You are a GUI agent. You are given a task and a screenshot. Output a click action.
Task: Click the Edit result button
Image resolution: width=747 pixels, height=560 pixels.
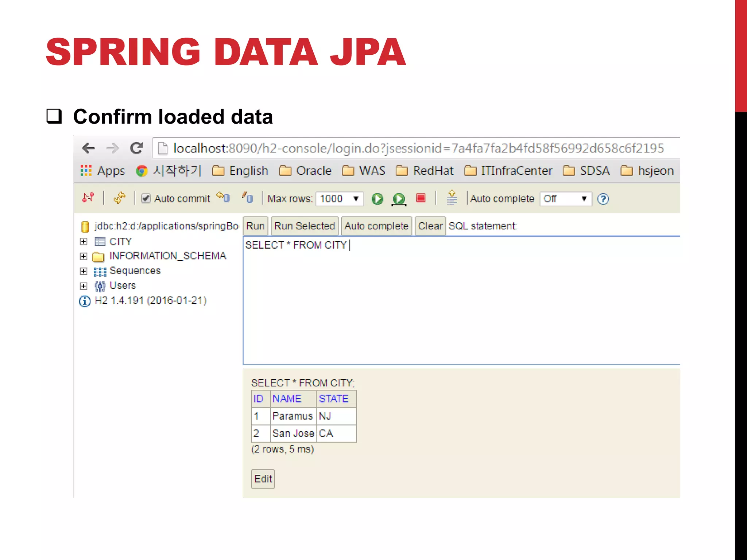coord(263,479)
